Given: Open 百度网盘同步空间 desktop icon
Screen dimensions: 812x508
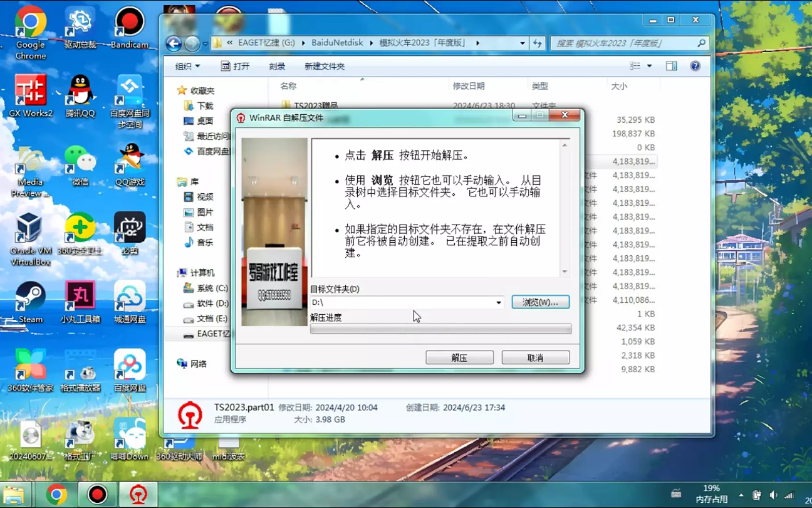Looking at the screenshot, I should (x=130, y=102).
